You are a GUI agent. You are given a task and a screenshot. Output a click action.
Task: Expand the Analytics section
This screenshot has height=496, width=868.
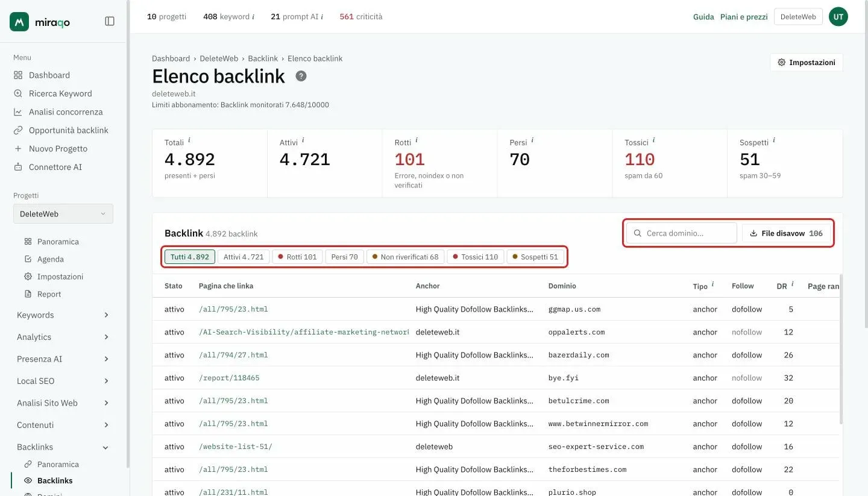pos(63,337)
